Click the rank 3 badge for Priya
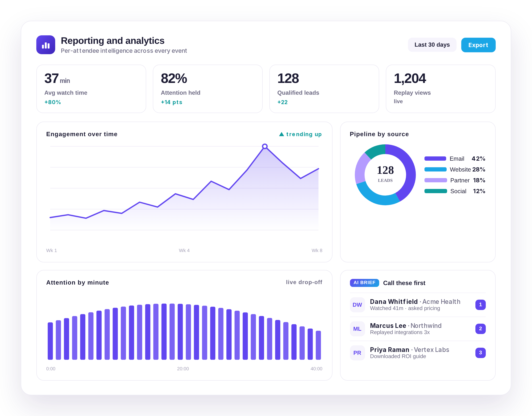The width and height of the screenshot is (532, 416). (480, 353)
